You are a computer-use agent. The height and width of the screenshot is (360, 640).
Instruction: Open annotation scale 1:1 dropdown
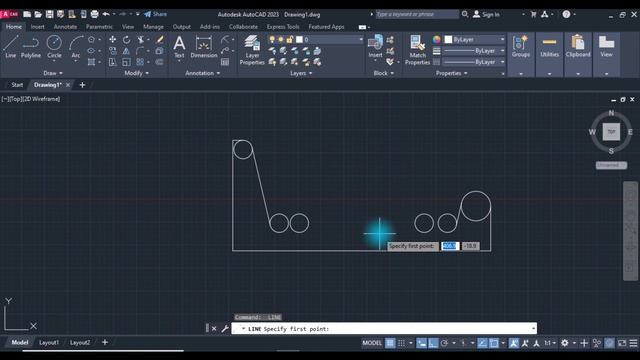tap(550, 343)
